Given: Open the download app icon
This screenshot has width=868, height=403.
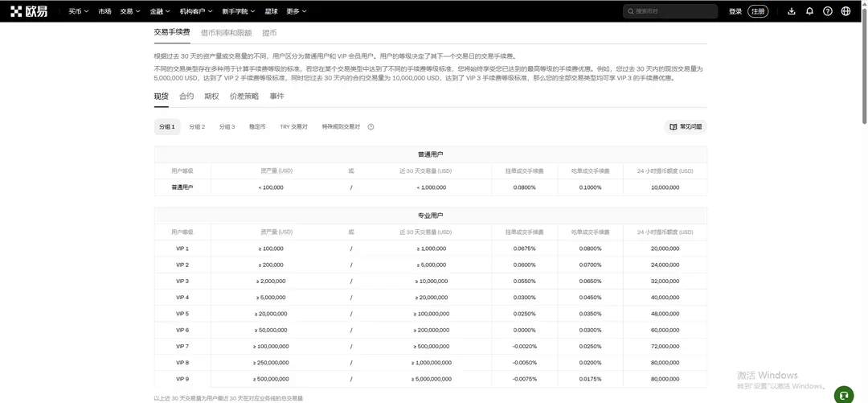Looking at the screenshot, I should [791, 11].
